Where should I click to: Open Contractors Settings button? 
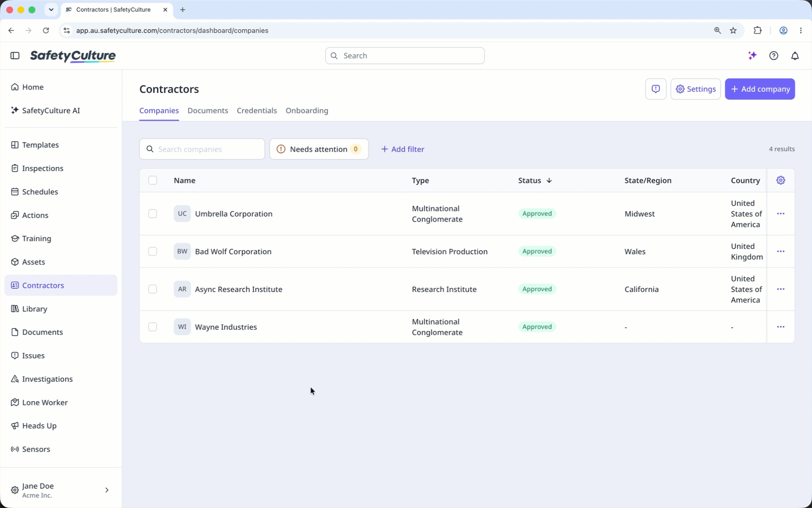click(x=696, y=89)
